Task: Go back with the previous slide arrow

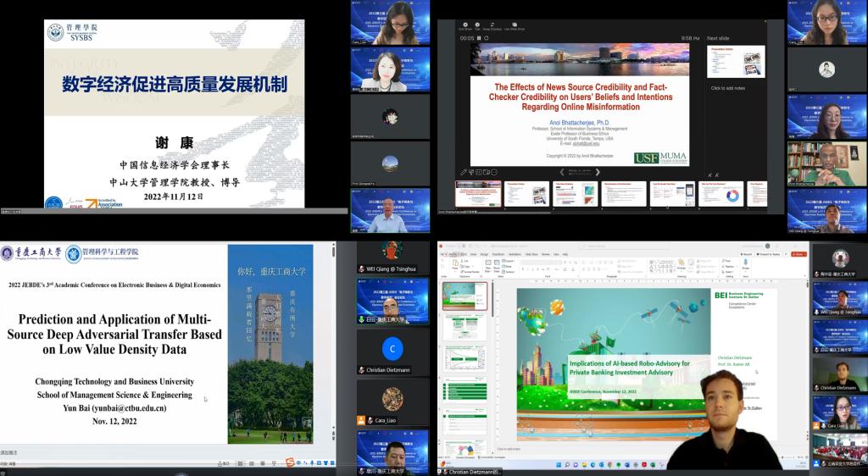Action: [561, 172]
